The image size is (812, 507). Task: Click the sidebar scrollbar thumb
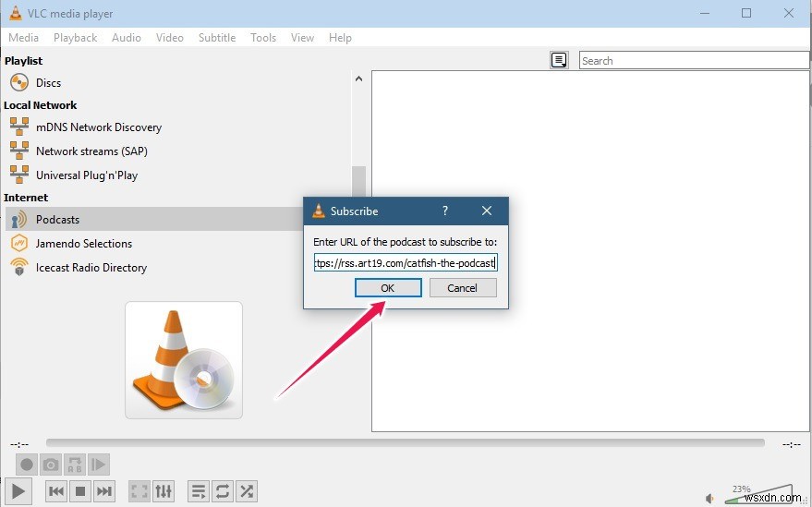pos(358,182)
